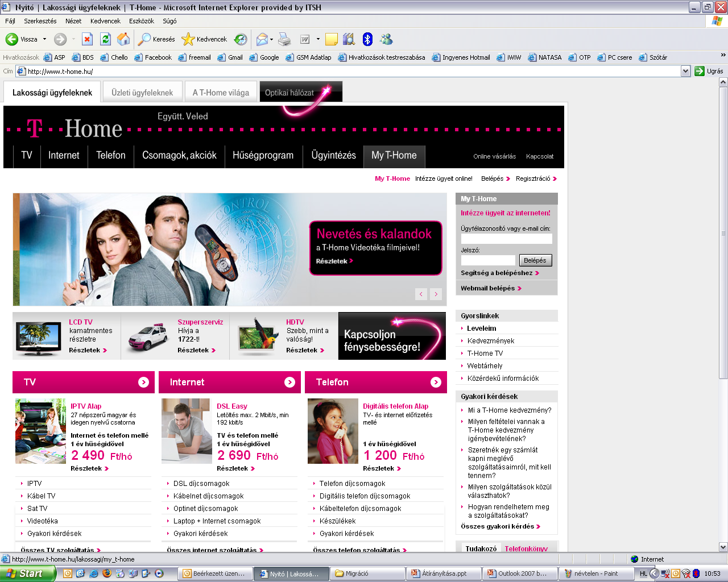Go to the browser Home page icon
This screenshot has width=728, height=582.
point(123,39)
